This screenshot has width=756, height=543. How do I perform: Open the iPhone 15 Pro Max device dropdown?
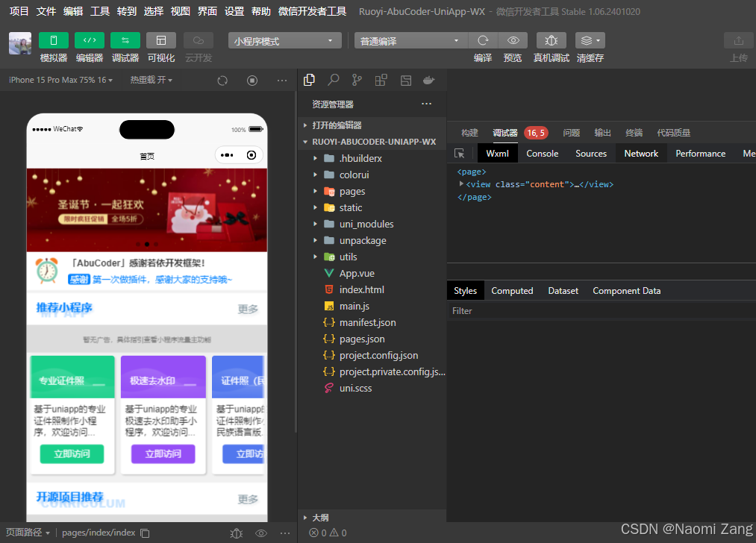pyautogui.click(x=60, y=80)
